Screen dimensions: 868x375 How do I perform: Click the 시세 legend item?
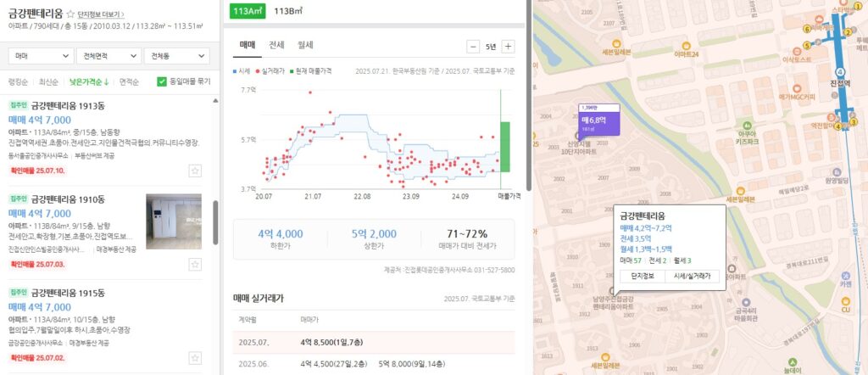tap(242, 71)
